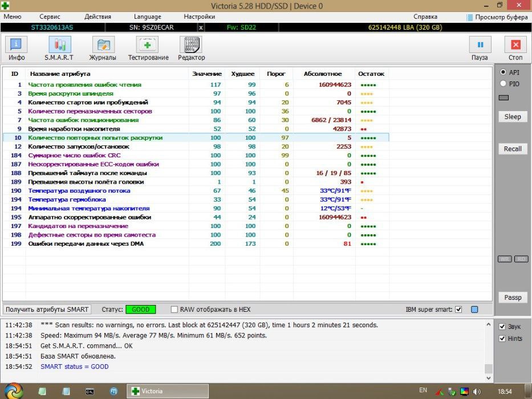
Task: Toggle the Hints checkbox
Action: 502,339
